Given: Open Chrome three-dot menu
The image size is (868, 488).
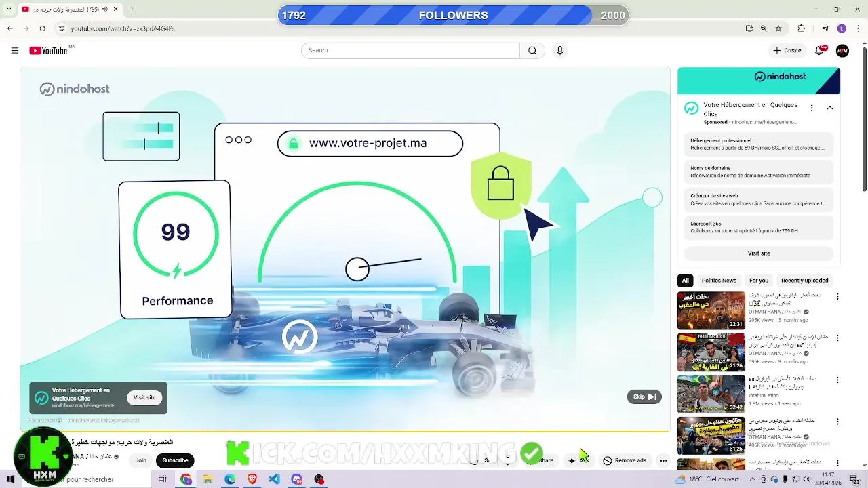Looking at the screenshot, I should pyautogui.click(x=858, y=28).
